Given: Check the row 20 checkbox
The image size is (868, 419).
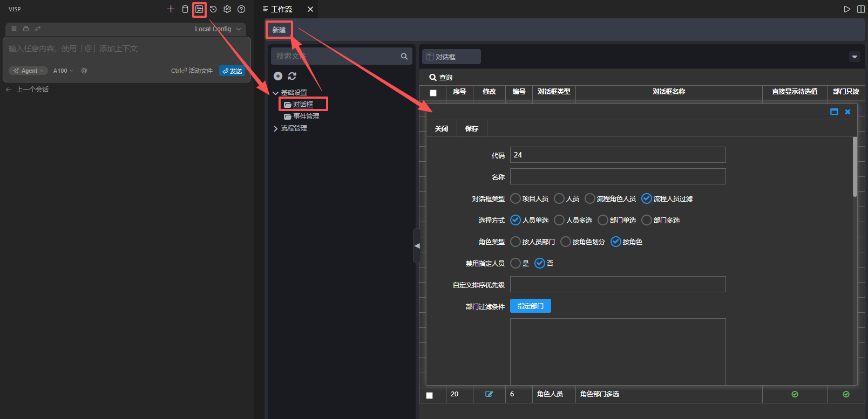Looking at the screenshot, I should click(430, 395).
